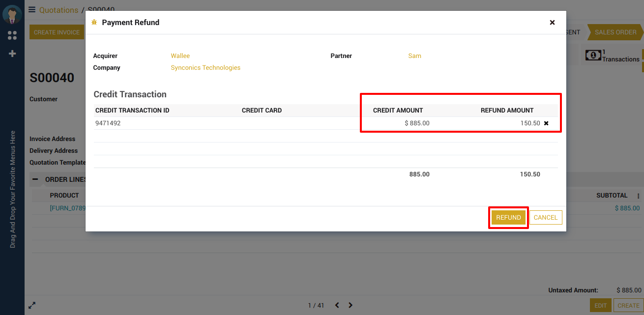Image resolution: width=644 pixels, height=315 pixels.
Task: Click the expand fullscreen arrows icon
Action: pos(32,305)
